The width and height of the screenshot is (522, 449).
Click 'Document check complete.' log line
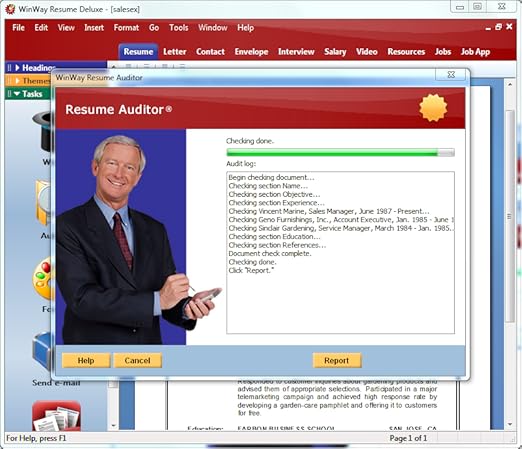270,253
